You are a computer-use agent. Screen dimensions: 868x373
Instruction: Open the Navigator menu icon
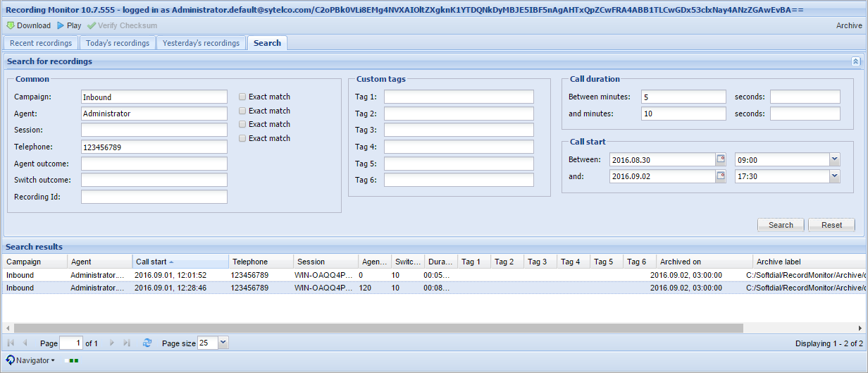(x=11, y=360)
